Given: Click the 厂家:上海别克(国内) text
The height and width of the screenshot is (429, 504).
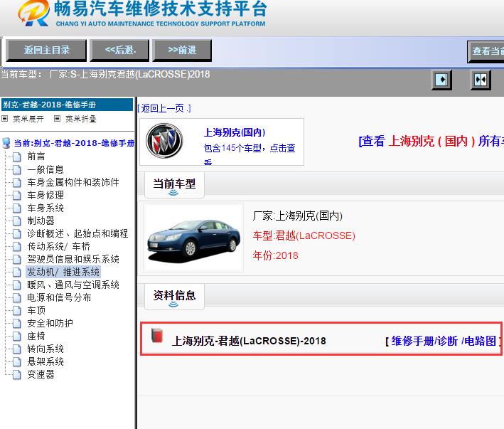Looking at the screenshot, I should pyautogui.click(x=298, y=216).
